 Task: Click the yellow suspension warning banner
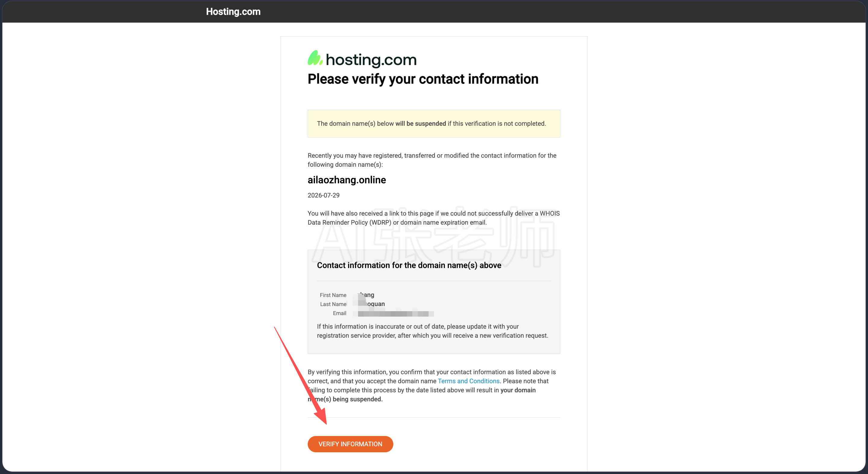[x=434, y=123]
